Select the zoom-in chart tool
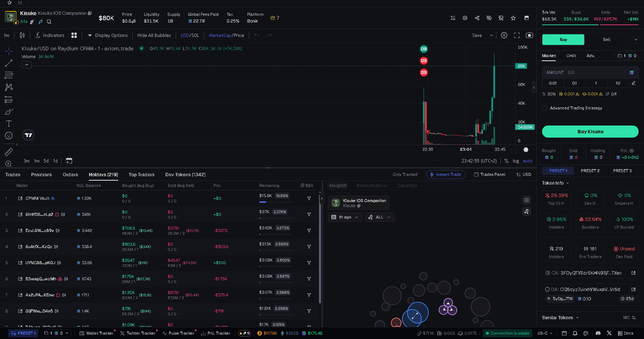Image resolution: width=644 pixels, height=339 pixels. coord(9,164)
